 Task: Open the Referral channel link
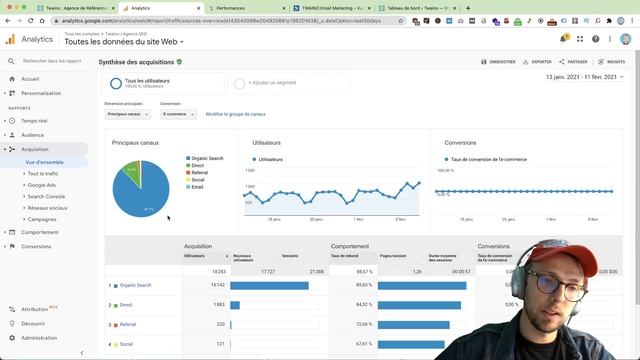point(128,324)
